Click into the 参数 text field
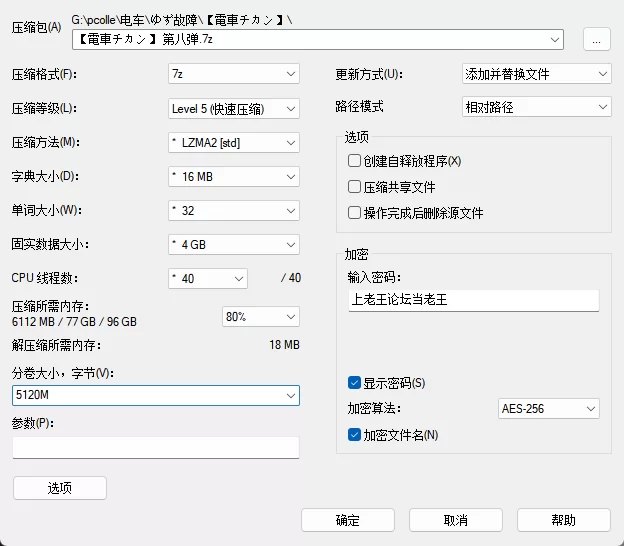 156,447
